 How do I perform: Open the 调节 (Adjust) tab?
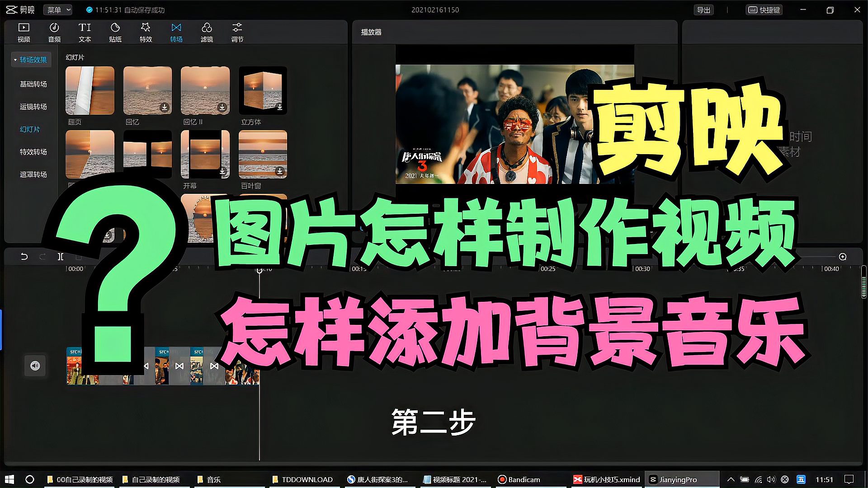click(x=237, y=33)
